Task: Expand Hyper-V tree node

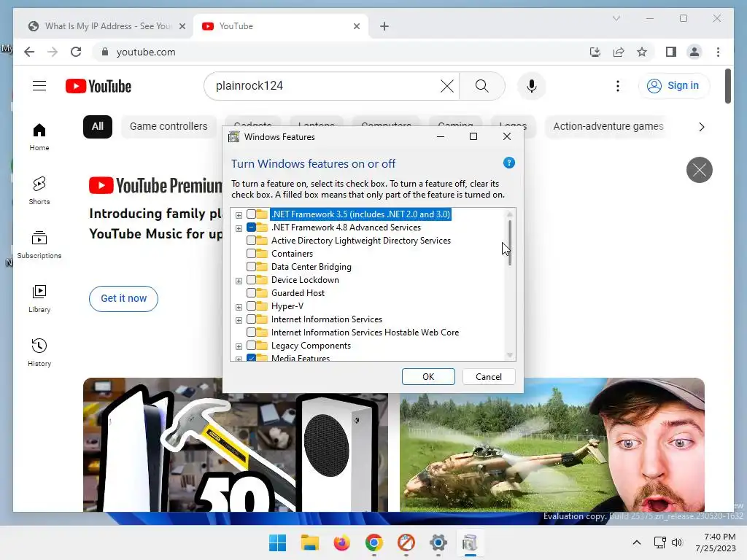Action: 239,307
